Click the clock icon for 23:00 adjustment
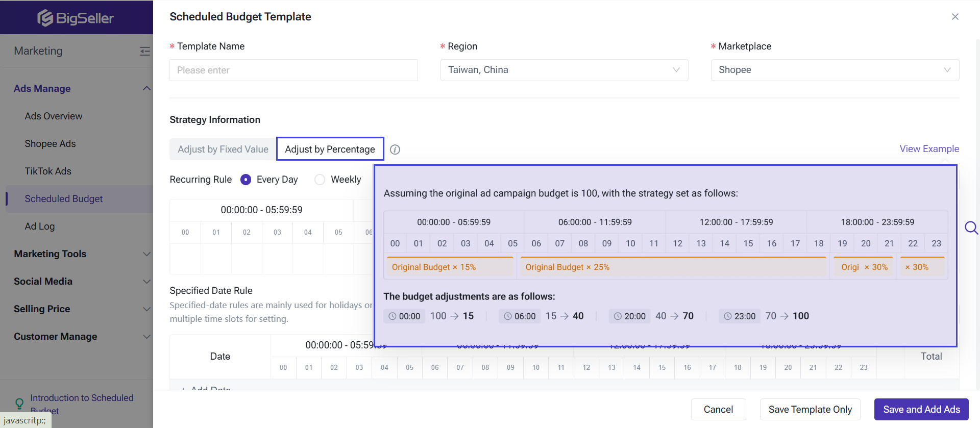980x428 pixels. point(728,316)
